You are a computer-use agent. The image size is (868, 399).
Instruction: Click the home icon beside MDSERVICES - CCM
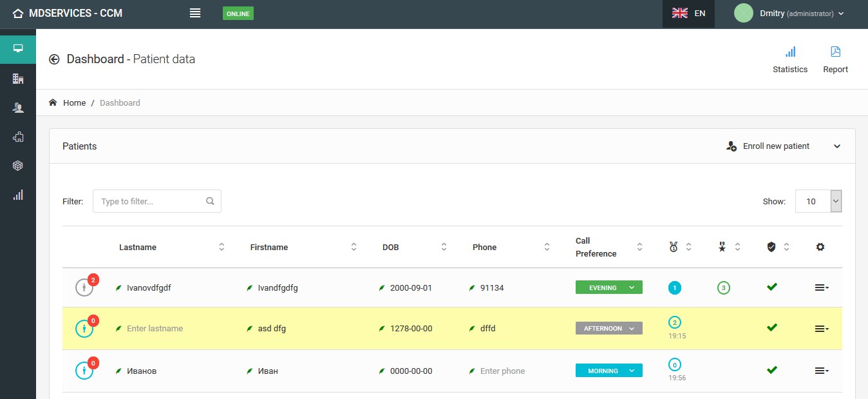(x=18, y=13)
